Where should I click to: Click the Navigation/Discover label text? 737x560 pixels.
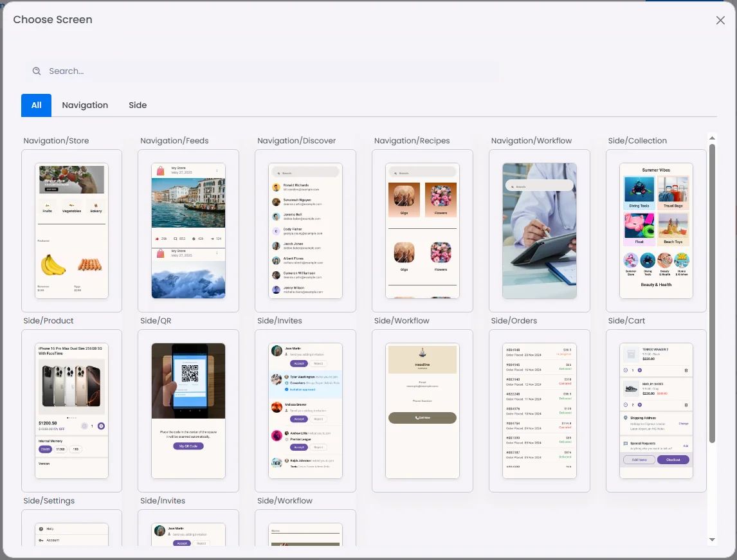coord(296,140)
